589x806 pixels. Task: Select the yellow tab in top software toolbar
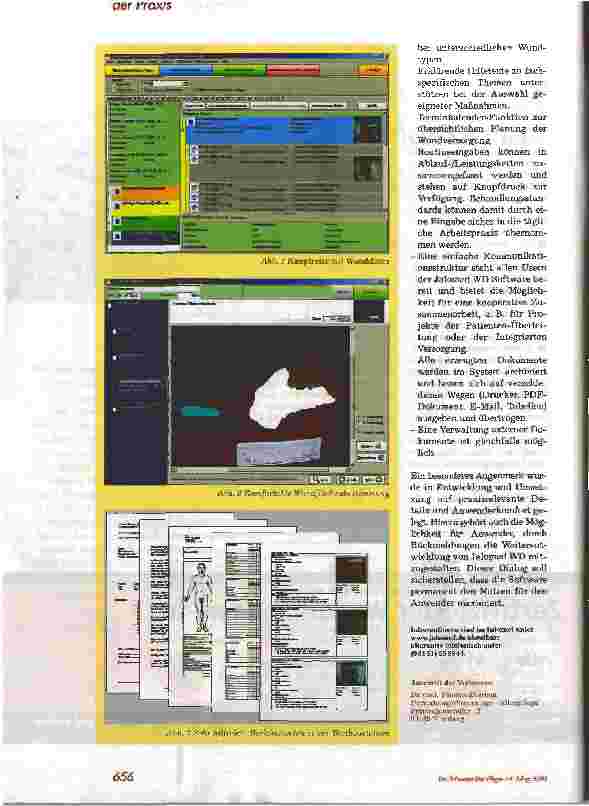tap(133, 70)
